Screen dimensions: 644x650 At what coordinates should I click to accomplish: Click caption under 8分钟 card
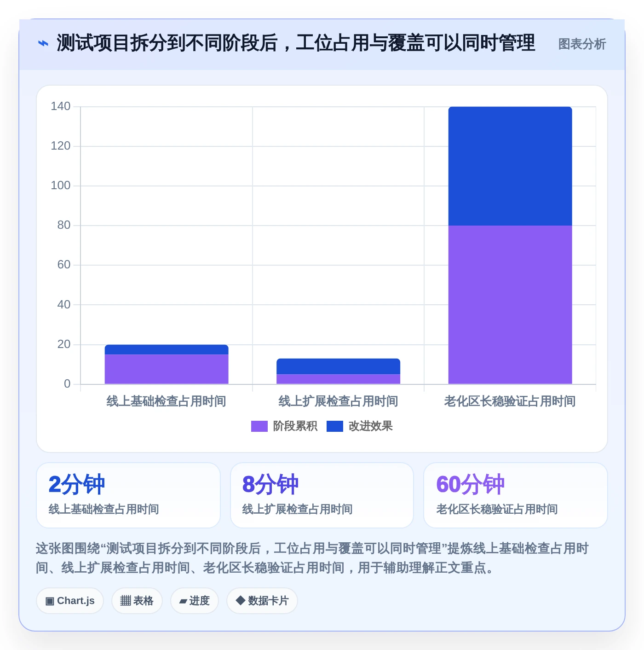(x=298, y=509)
